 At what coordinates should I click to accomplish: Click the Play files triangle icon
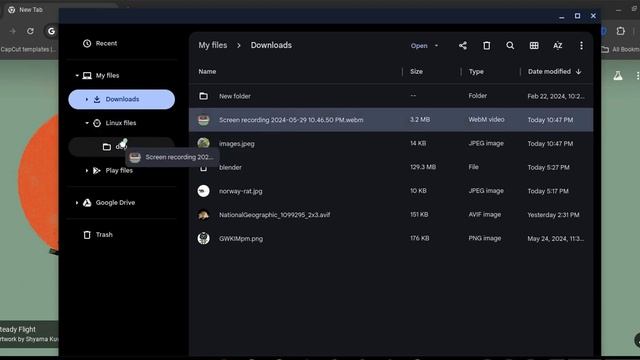pyautogui.click(x=97, y=171)
